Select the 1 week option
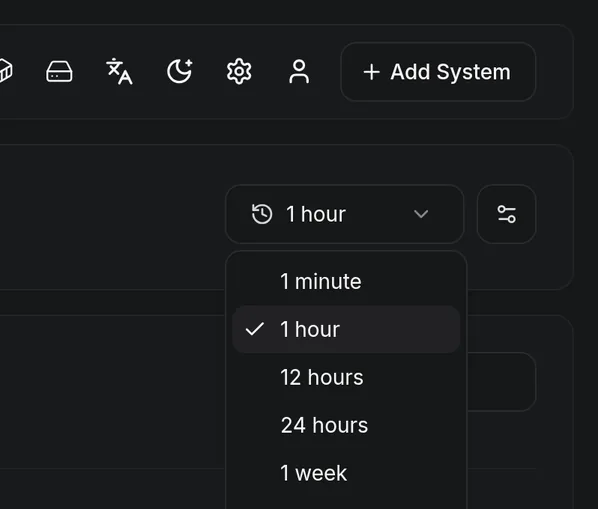This screenshot has width=598, height=509. (x=346, y=473)
